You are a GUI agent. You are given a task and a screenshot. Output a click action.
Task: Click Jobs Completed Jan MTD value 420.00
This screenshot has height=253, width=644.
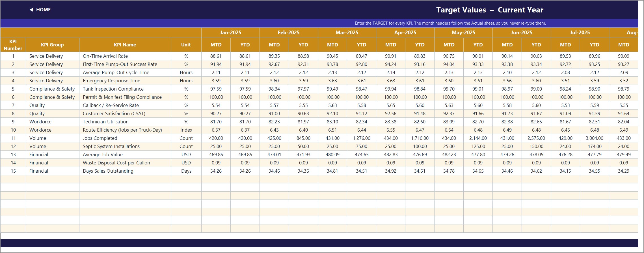tap(216, 138)
